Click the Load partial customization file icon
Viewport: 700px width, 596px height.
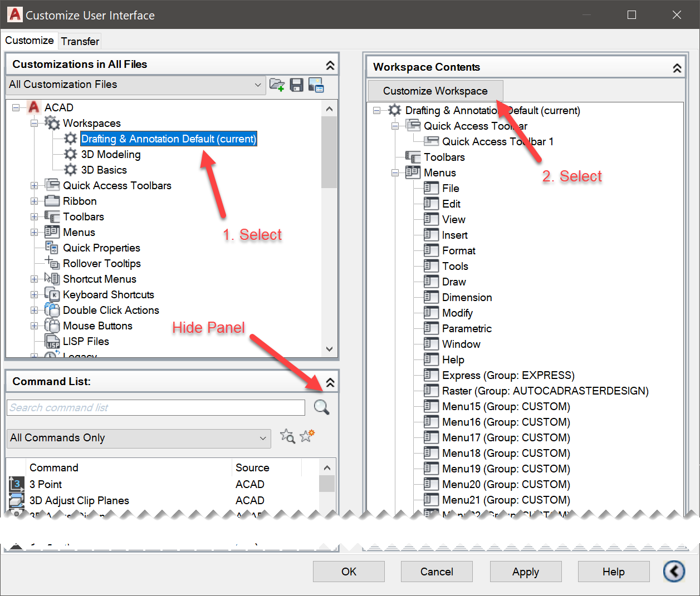(x=277, y=85)
